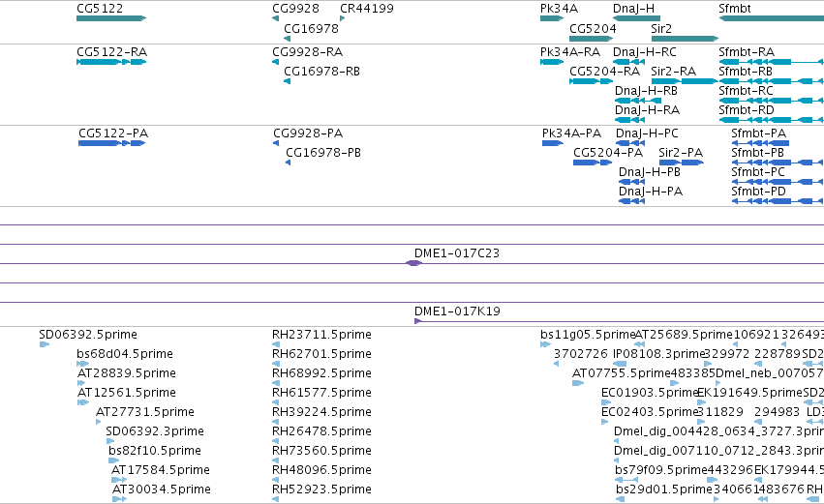Click the SD06392.5prime EST label
Viewport: 824px width, 504px height.
pyautogui.click(x=88, y=335)
